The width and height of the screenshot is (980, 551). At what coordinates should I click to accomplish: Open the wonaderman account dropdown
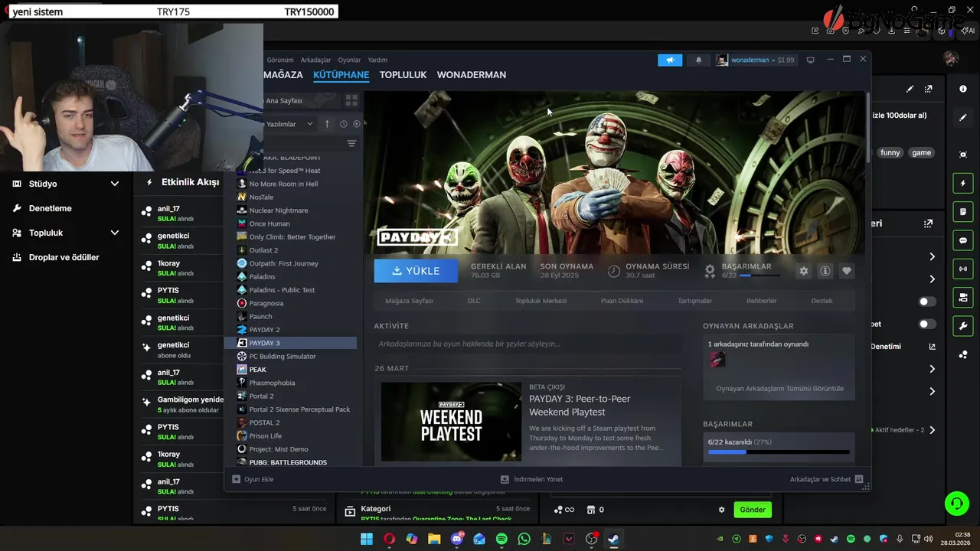click(756, 60)
